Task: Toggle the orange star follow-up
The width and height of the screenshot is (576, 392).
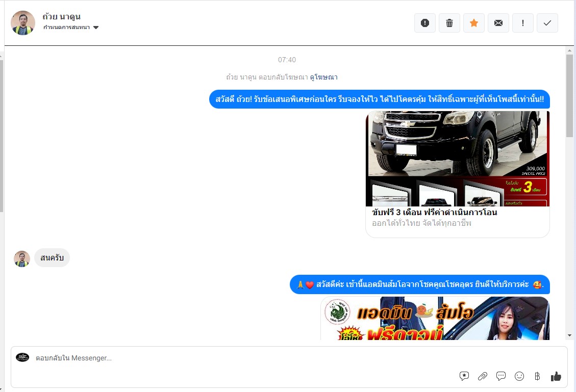Action: coord(474,23)
